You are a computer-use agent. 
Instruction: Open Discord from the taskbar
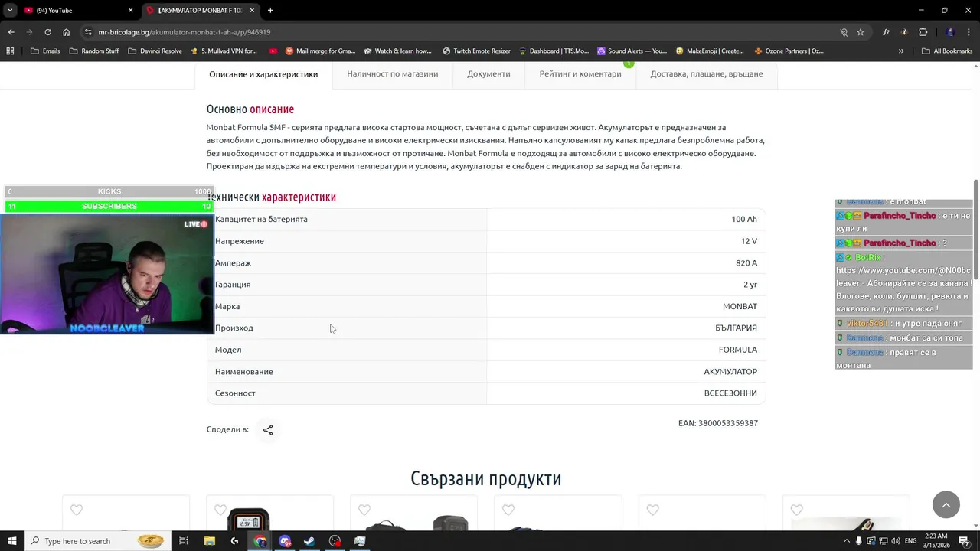(285, 541)
